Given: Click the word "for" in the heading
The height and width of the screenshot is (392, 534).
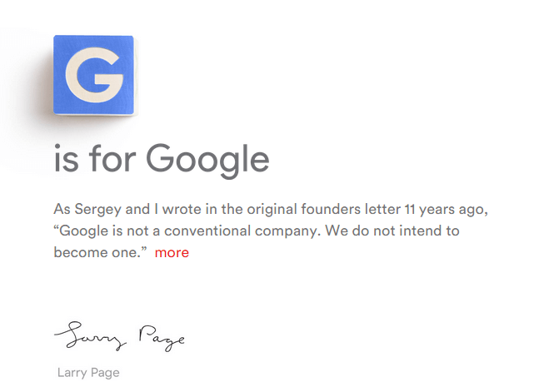Looking at the screenshot, I should (112, 160).
